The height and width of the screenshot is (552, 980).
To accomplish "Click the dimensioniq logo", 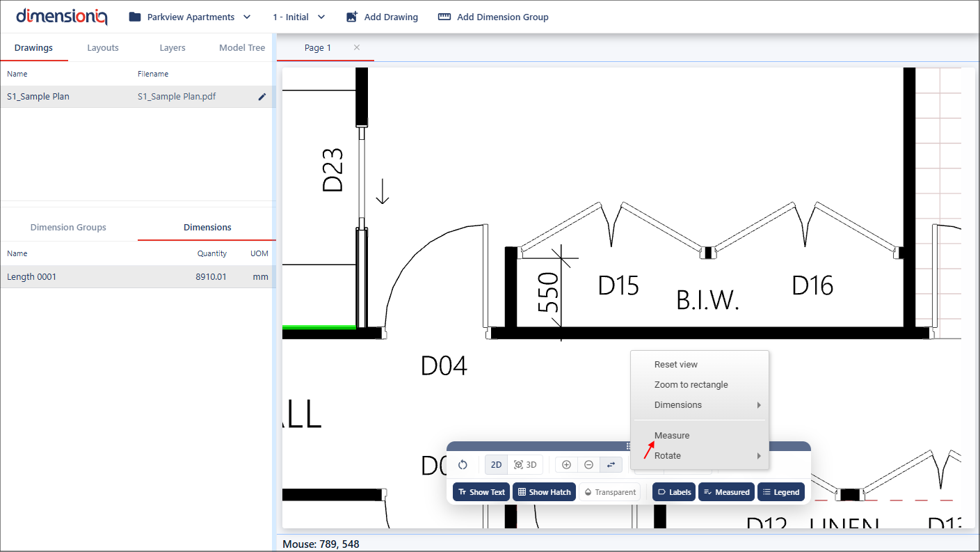I will (62, 16).
